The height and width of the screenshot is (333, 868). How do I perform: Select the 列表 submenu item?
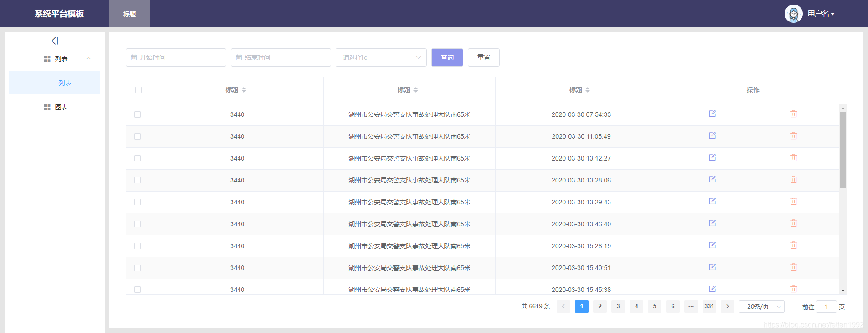pyautogui.click(x=55, y=83)
